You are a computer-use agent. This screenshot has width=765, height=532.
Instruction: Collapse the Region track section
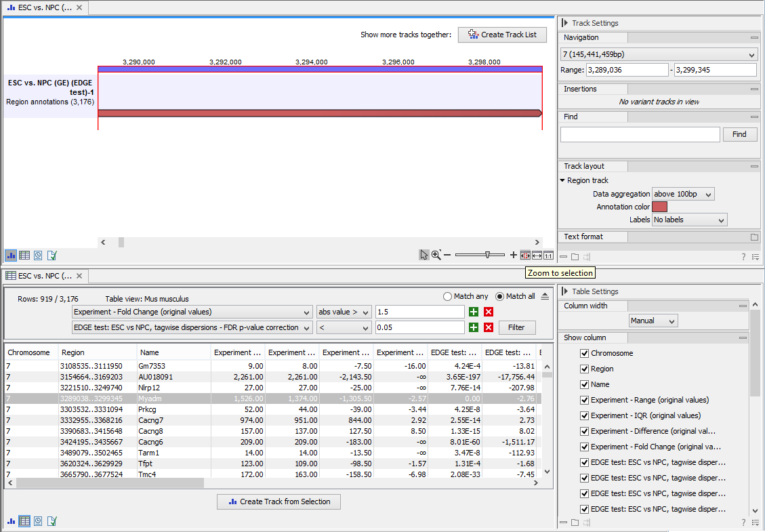tap(562, 180)
